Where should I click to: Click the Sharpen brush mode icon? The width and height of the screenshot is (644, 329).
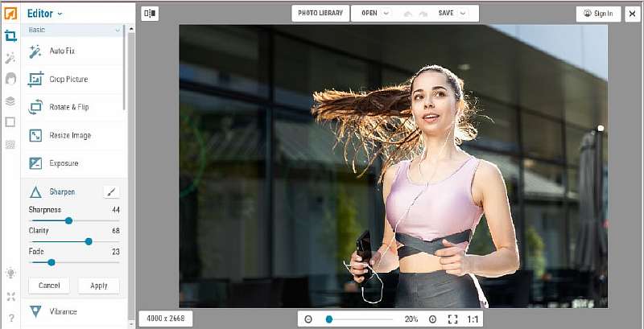pyautogui.click(x=111, y=192)
